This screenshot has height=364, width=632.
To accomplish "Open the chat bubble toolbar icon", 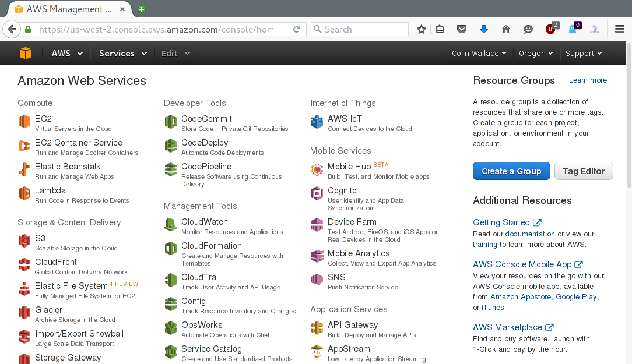I will [528, 29].
